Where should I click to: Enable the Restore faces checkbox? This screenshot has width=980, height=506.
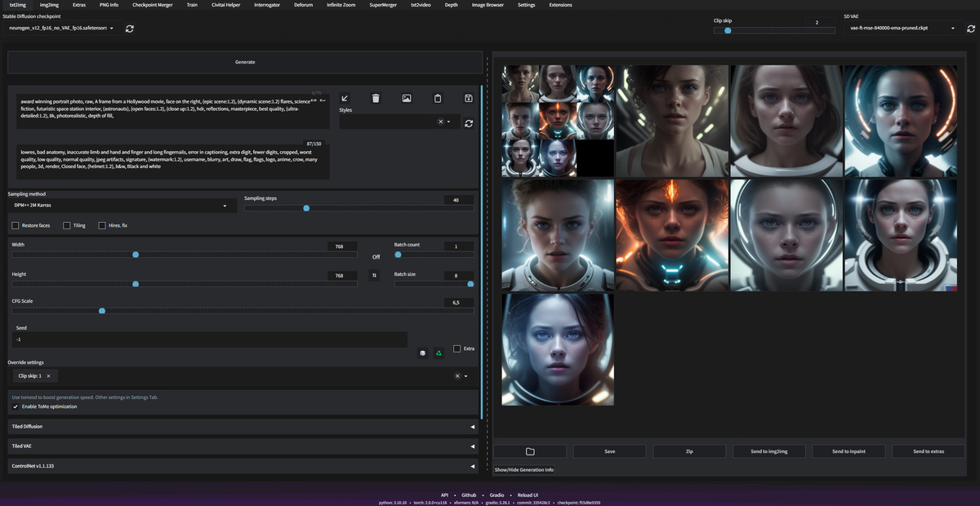coord(16,225)
